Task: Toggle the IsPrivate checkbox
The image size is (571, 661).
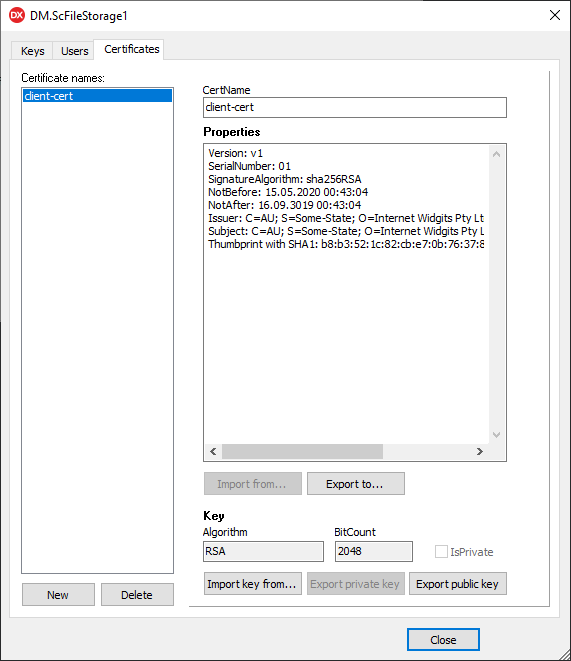Action: [x=441, y=551]
